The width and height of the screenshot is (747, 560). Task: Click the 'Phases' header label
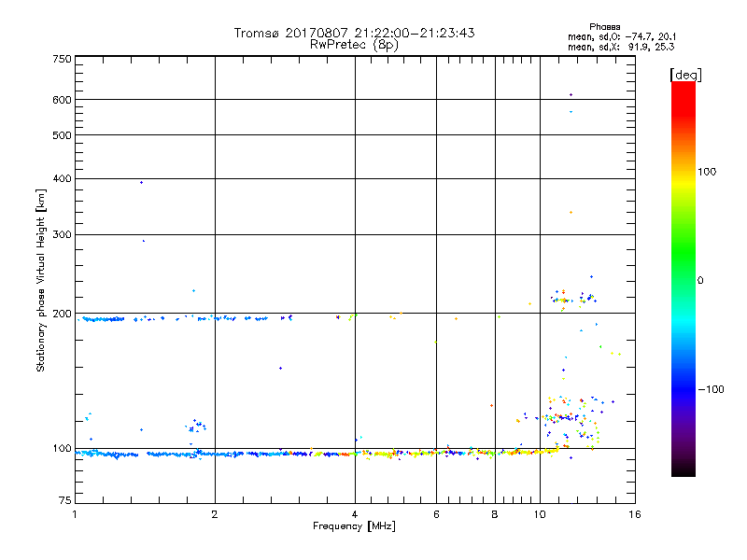tap(604, 27)
